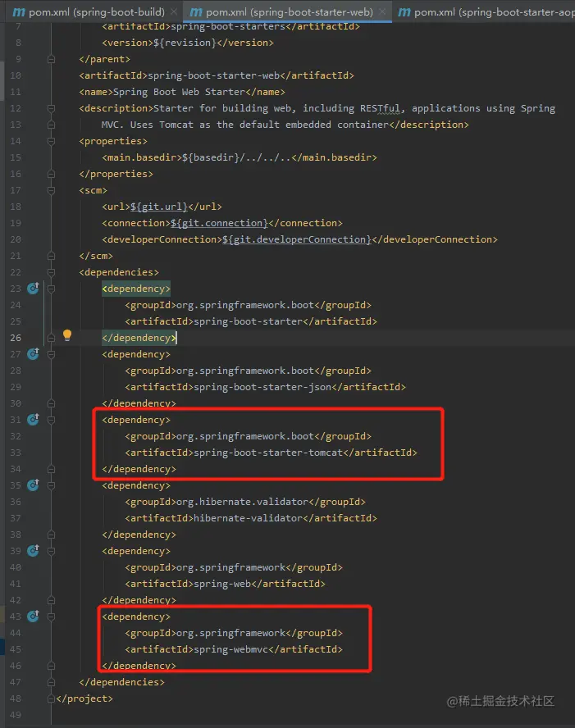Click fold end marker on line 26
575x728 pixels.
coord(51,338)
